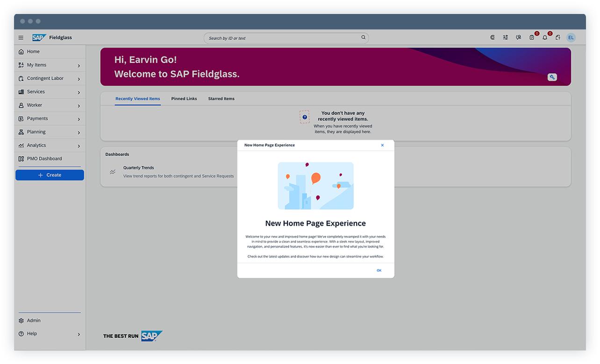This screenshot has height=364, width=600.
Task: Open the chat messages icon
Action: click(519, 37)
